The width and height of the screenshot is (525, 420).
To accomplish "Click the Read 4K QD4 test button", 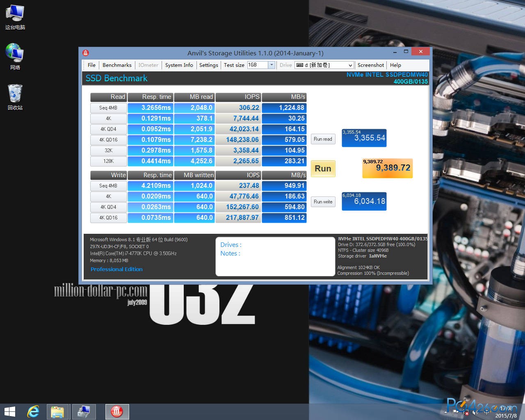I will tap(108, 129).
